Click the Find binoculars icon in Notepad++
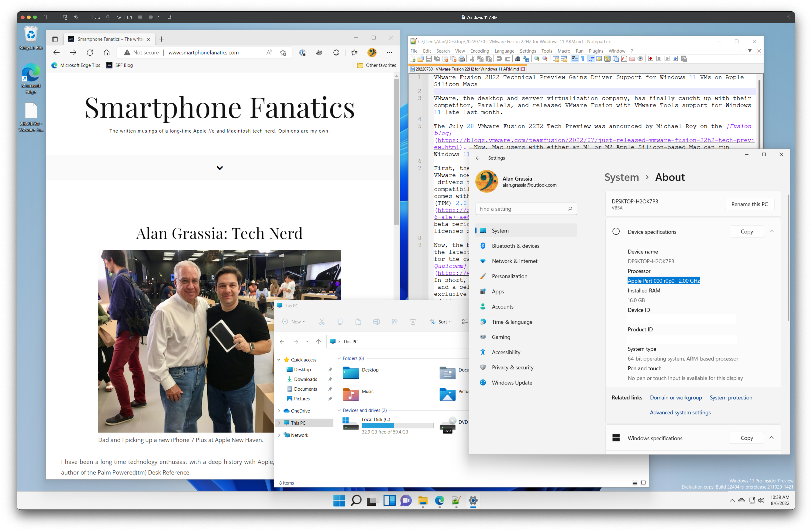The width and height of the screenshot is (812, 532). pyautogui.click(x=518, y=59)
